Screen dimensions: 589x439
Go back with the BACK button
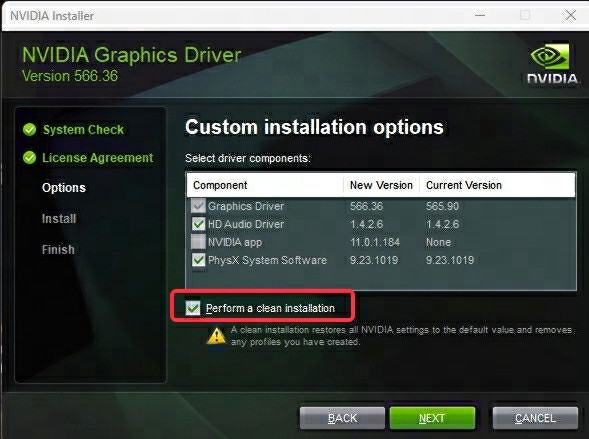coord(342,418)
